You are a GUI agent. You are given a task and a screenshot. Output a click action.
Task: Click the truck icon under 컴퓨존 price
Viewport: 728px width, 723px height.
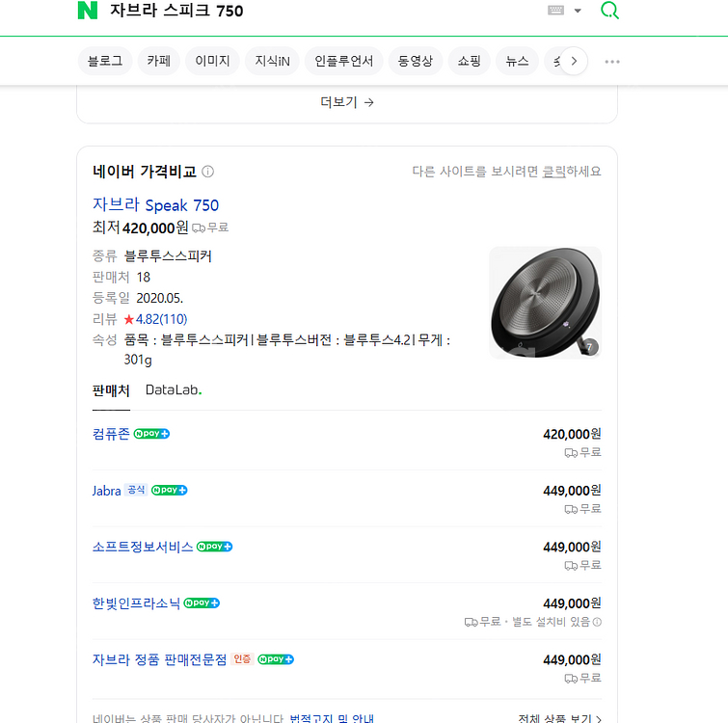point(571,453)
